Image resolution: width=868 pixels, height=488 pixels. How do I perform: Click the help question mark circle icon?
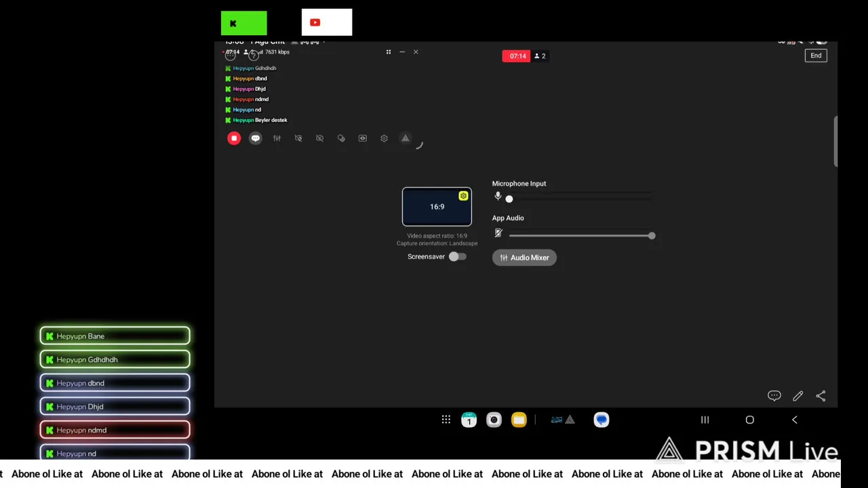[x=254, y=55]
